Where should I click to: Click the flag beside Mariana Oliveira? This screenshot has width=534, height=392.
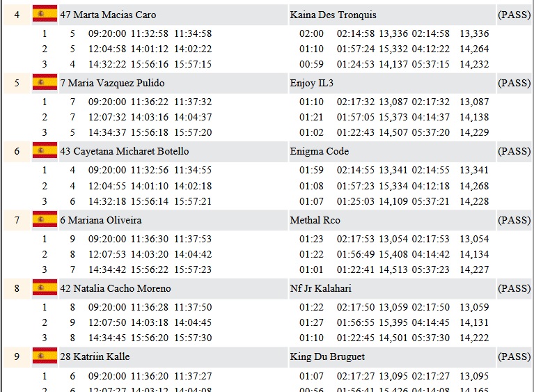(x=45, y=220)
